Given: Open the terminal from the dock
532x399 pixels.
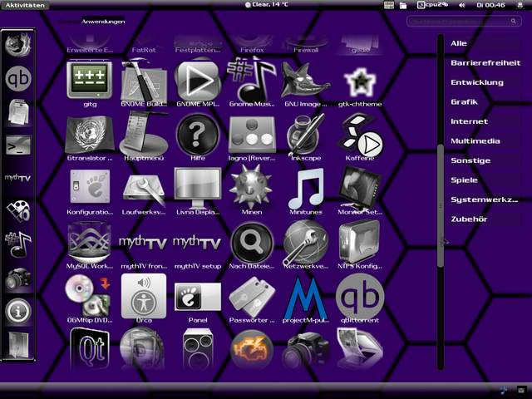Looking at the screenshot, I should [18, 145].
